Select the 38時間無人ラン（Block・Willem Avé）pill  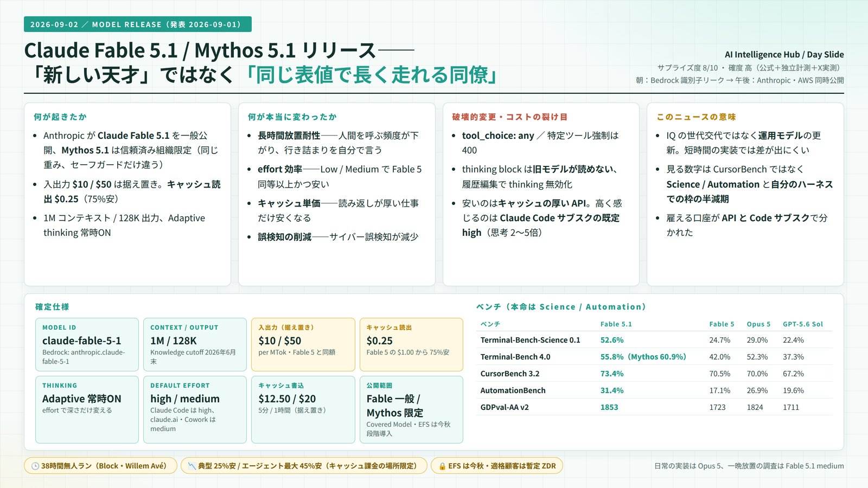(100, 466)
